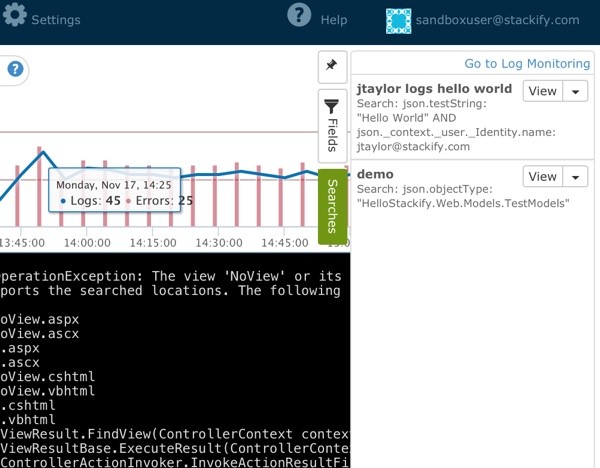Click the funnel icon on the Fields tab
This screenshot has height=468, width=600.
331,106
